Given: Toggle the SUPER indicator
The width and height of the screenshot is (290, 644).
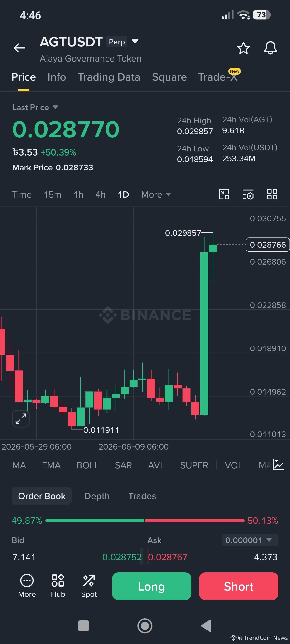Looking at the screenshot, I should pyautogui.click(x=194, y=465).
